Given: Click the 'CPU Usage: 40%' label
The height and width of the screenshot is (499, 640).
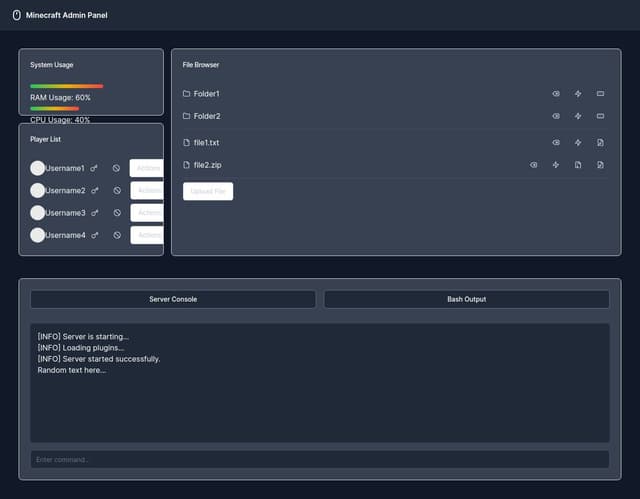Looking at the screenshot, I should [60, 120].
